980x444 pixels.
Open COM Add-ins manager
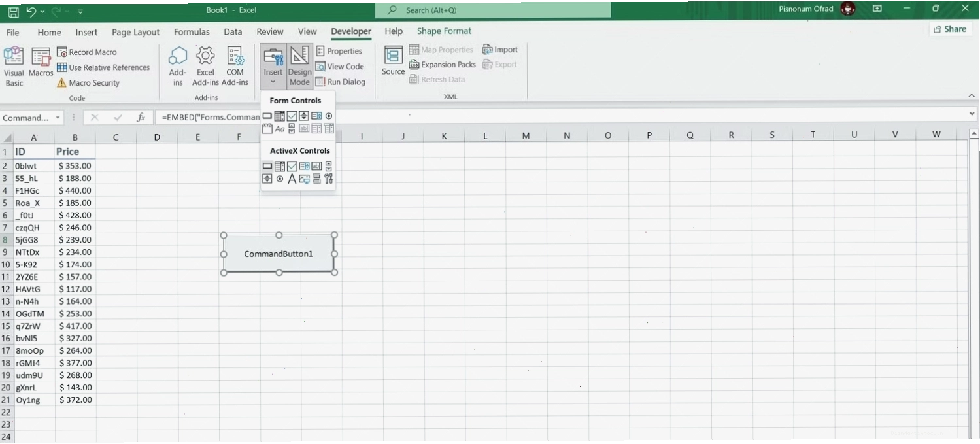pyautogui.click(x=235, y=67)
